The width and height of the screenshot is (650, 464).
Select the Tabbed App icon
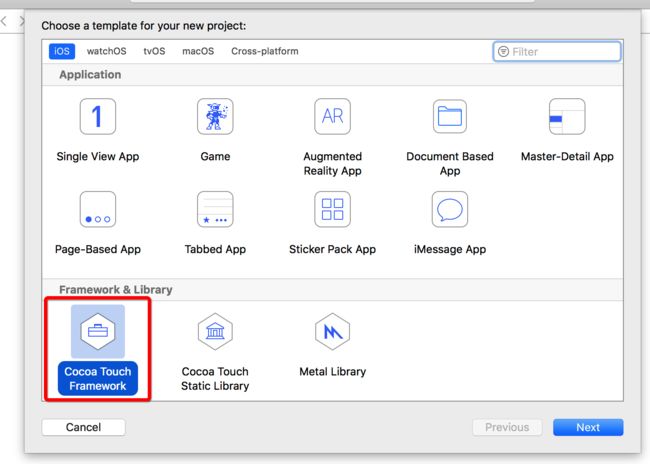(215, 209)
